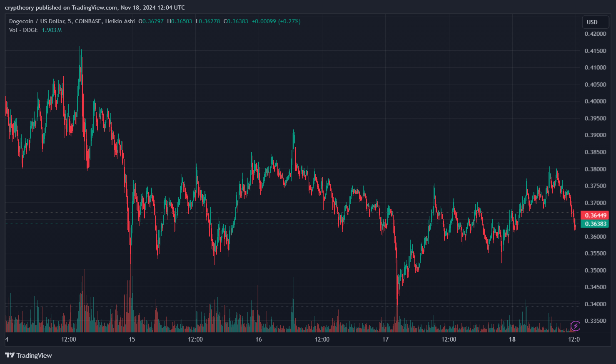This screenshot has width=616, height=364.
Task: Select the 0.39000 price axis label
Action: (x=595, y=135)
